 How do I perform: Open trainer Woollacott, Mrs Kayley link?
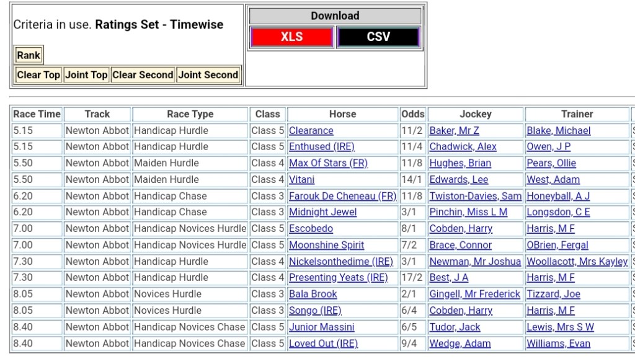[577, 262]
